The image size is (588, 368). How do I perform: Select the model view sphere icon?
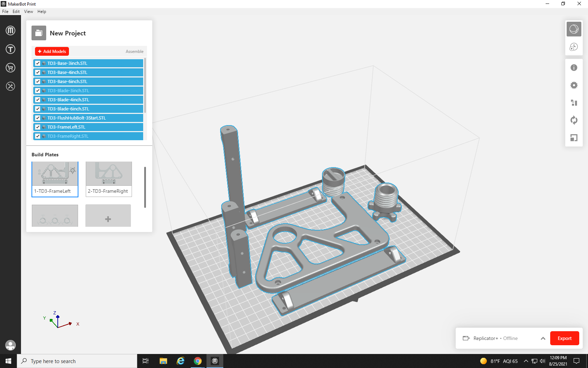574,29
